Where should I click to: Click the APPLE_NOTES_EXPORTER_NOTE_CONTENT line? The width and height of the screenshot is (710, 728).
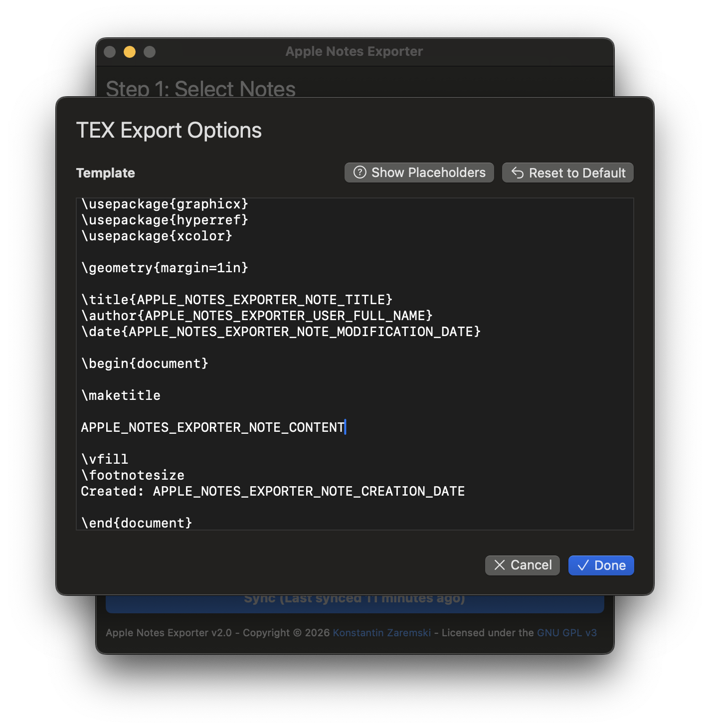[213, 427]
